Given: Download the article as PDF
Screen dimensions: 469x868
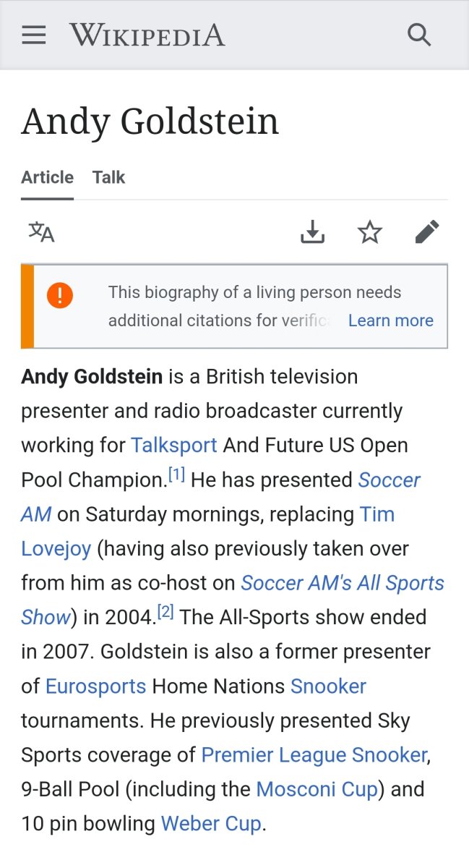Looking at the screenshot, I should [312, 232].
